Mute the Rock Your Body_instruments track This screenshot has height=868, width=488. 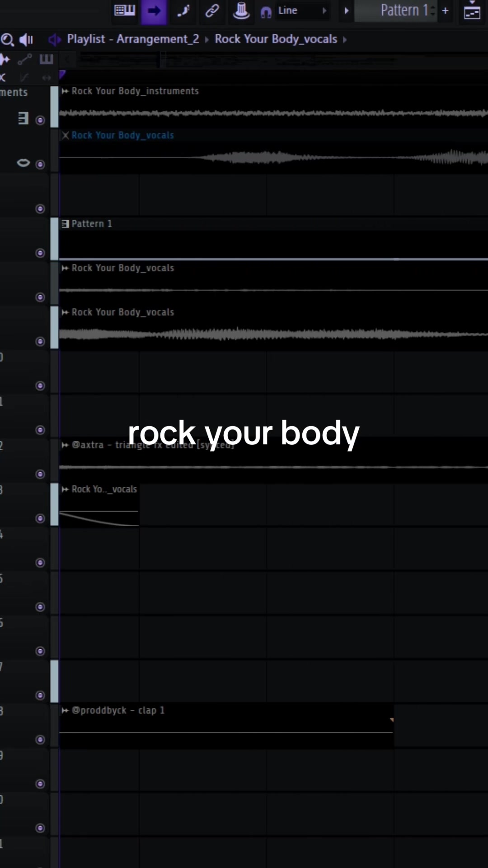(x=40, y=120)
